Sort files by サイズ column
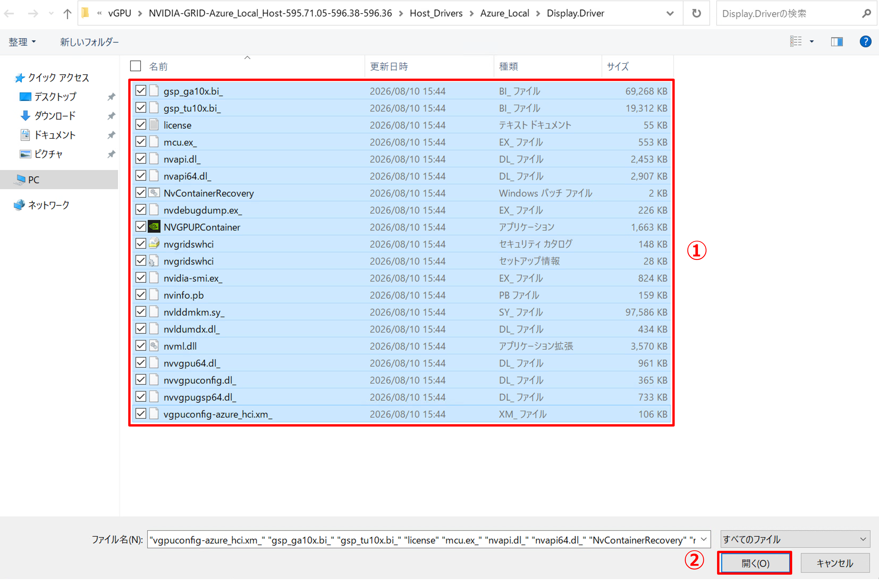This screenshot has width=879, height=588. tap(618, 66)
